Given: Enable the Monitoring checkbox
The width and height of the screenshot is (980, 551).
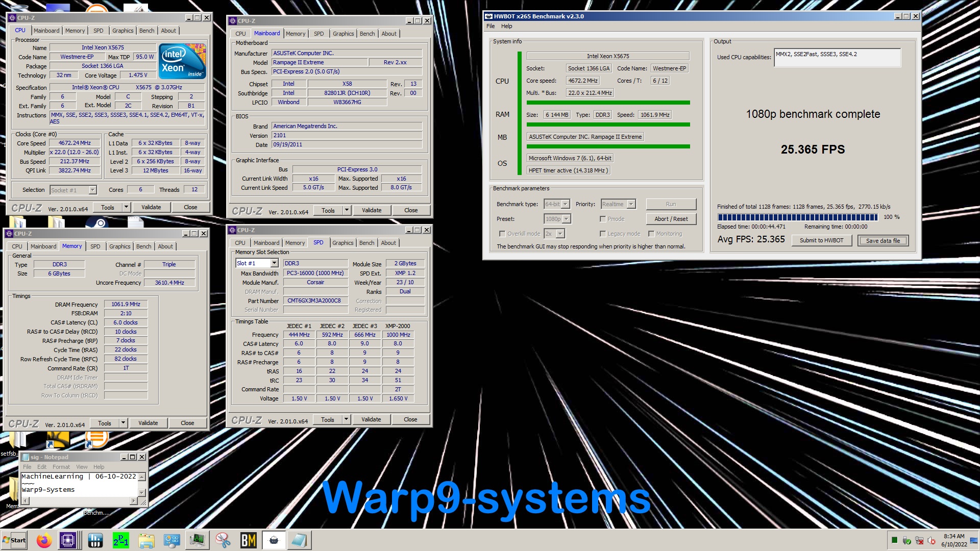Looking at the screenshot, I should 651,234.
